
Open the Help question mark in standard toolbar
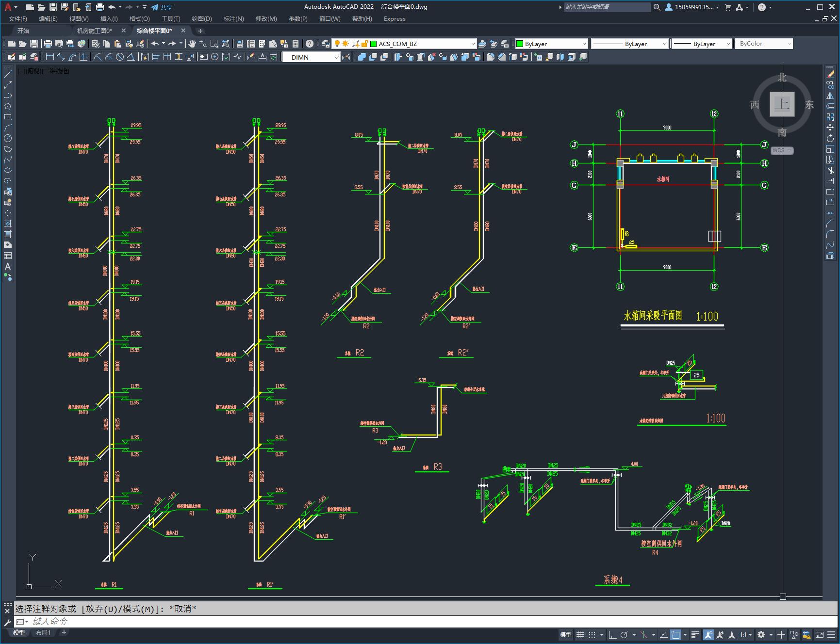coord(309,44)
